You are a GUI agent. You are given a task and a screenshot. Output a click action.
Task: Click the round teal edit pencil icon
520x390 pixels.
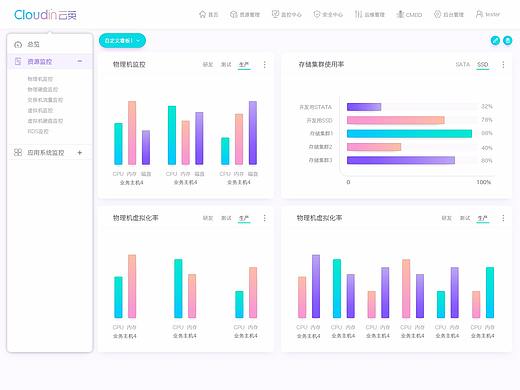pyautogui.click(x=495, y=41)
